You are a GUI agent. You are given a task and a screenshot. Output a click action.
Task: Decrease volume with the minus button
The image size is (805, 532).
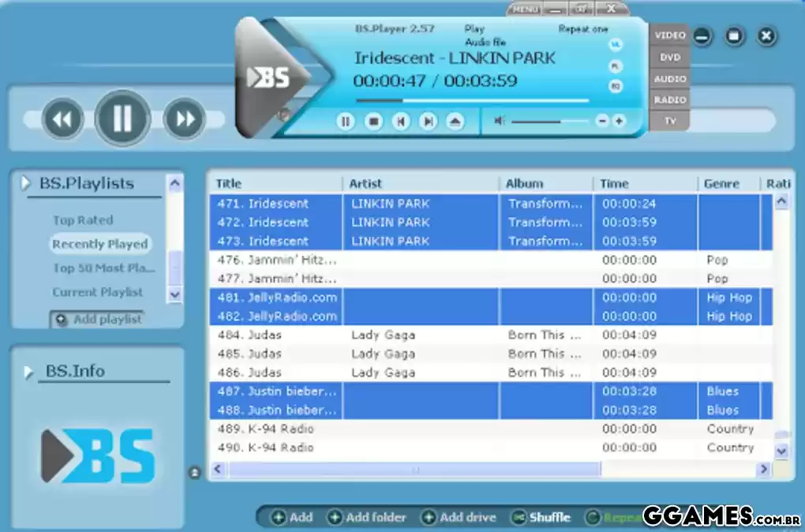pos(602,121)
